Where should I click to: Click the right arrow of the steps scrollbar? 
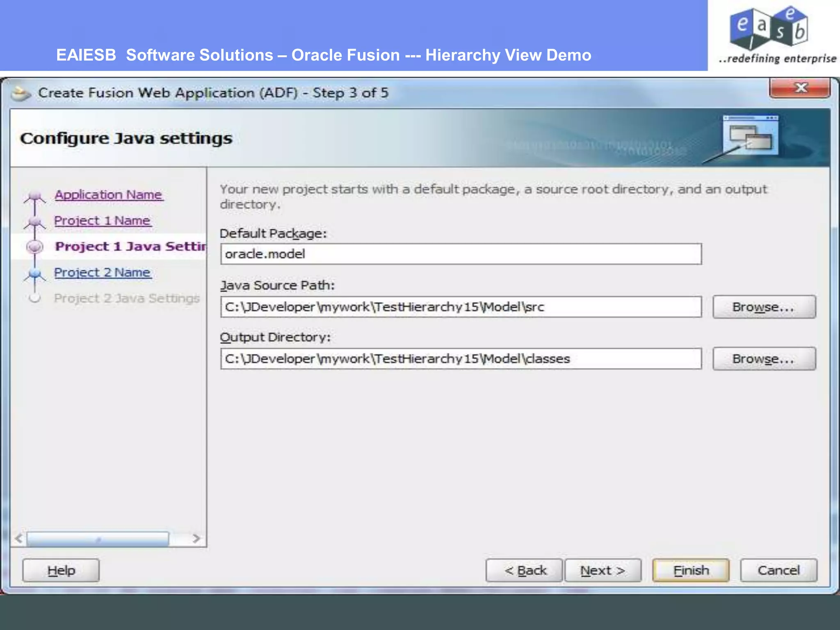pos(196,539)
